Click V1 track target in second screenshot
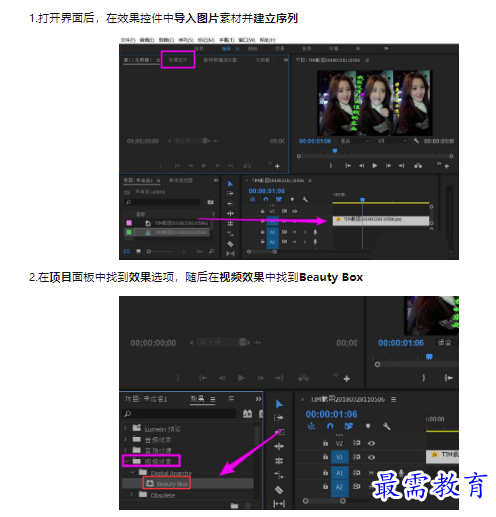 [x=339, y=457]
